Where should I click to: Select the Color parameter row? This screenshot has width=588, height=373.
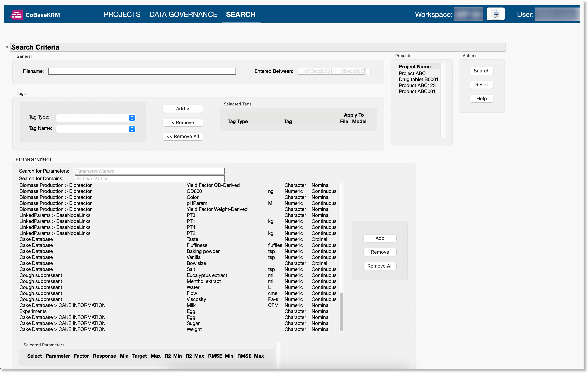tap(178, 197)
